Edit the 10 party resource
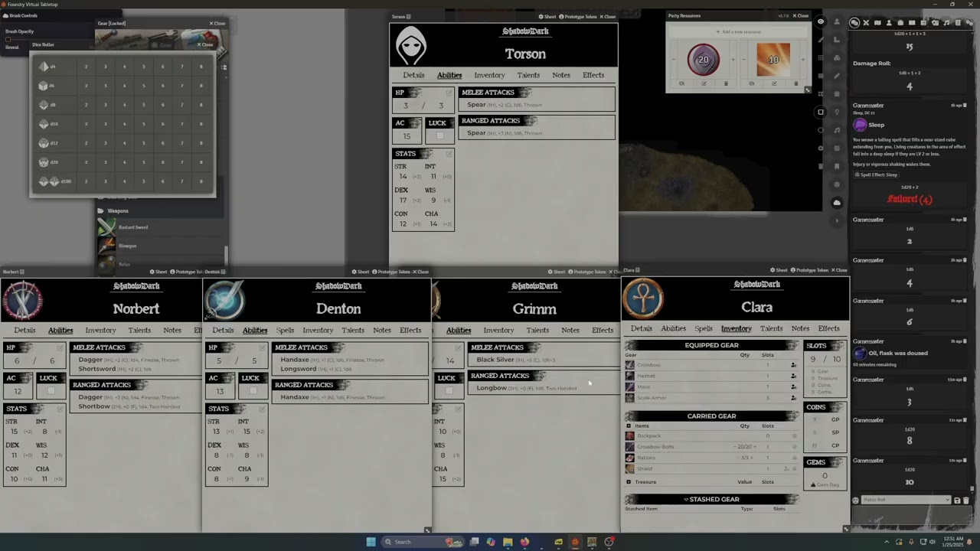The image size is (980, 551). [774, 83]
